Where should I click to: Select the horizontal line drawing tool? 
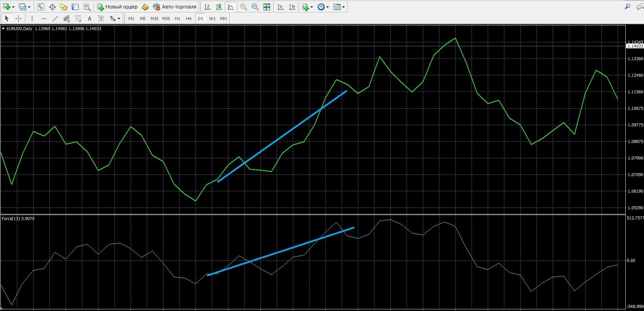[44, 19]
